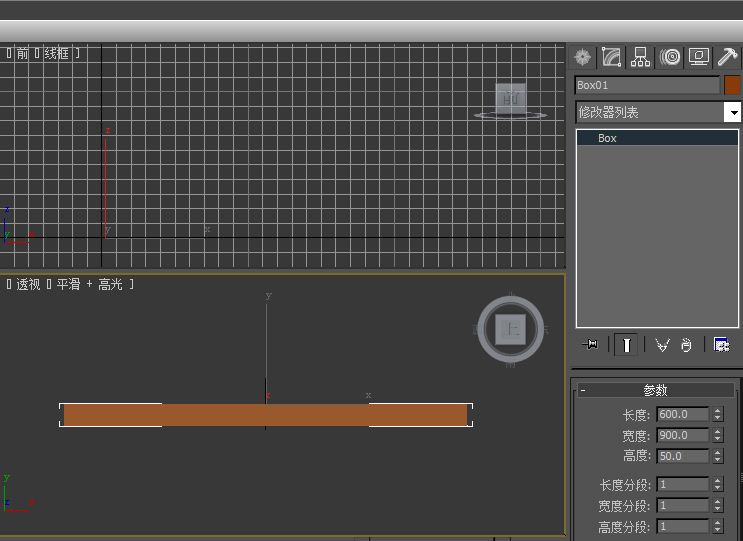Click the 高度分段 spinner arrows
This screenshot has width=743, height=541.
click(718, 526)
